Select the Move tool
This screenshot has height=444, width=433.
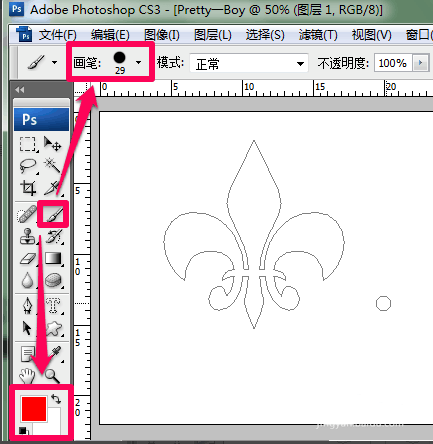(x=52, y=144)
